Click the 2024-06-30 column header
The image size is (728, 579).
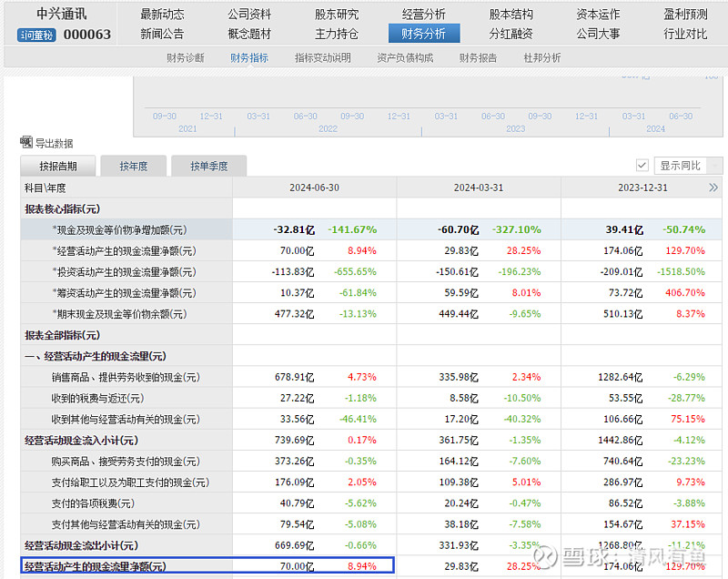(x=314, y=188)
